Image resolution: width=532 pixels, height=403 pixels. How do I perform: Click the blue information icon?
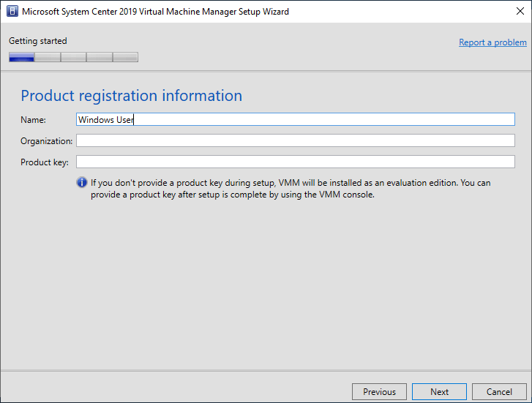(82, 183)
